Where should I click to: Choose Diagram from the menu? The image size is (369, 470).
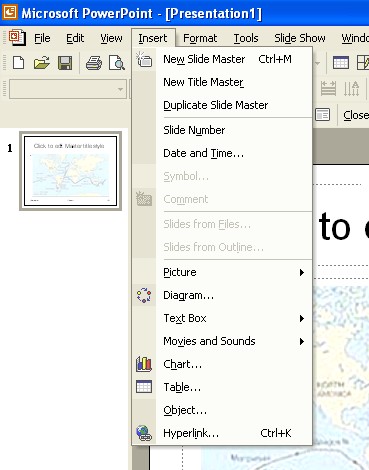(222, 295)
